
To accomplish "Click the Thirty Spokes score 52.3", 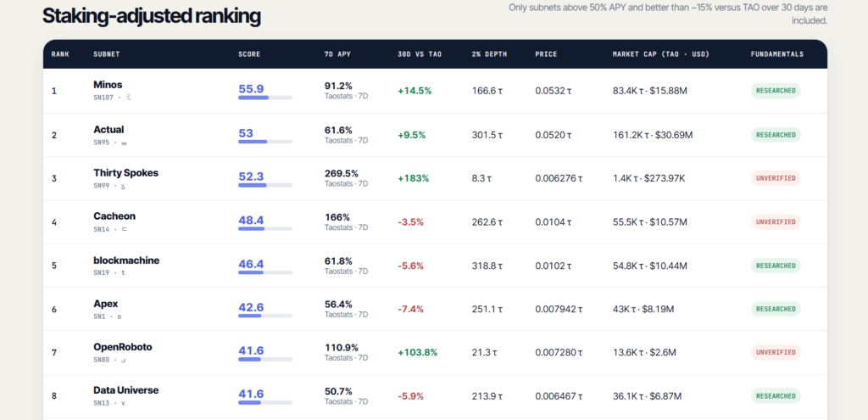I will (251, 176).
